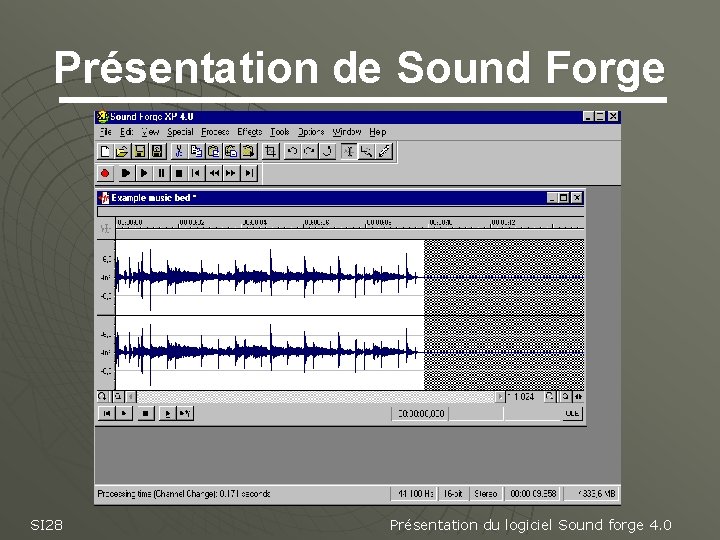Open the View menu

click(x=150, y=132)
